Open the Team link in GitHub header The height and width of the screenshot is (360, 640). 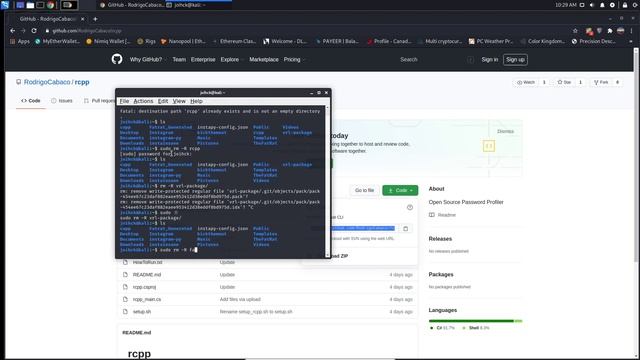[179, 59]
